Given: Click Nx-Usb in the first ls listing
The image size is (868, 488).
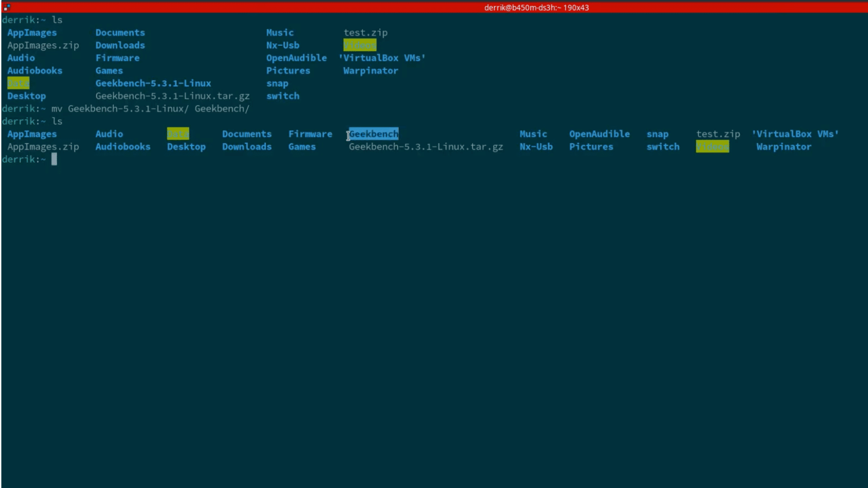Looking at the screenshot, I should pos(283,45).
